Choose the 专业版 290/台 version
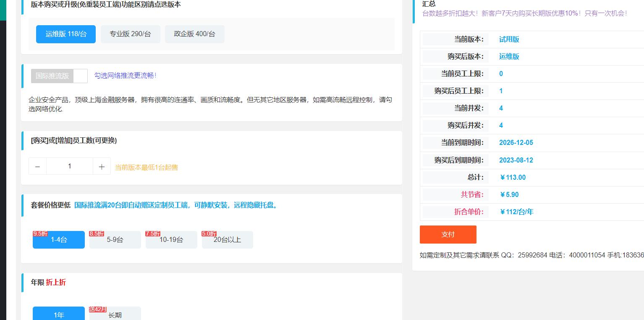This screenshot has width=644, height=320. pyautogui.click(x=130, y=34)
